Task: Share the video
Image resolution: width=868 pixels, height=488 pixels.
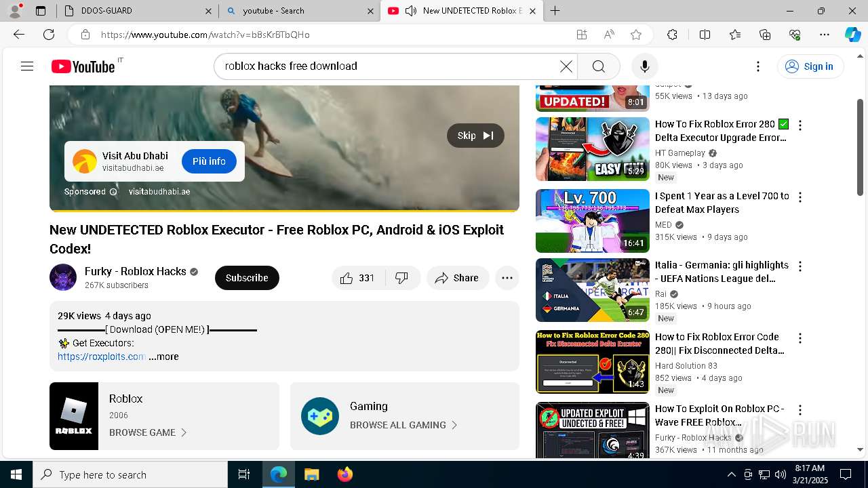Action: click(458, 278)
